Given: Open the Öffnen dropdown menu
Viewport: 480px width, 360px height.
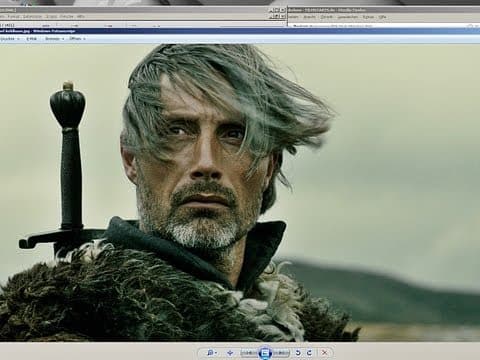Looking at the screenshot, I should pyautogui.click(x=77, y=39).
